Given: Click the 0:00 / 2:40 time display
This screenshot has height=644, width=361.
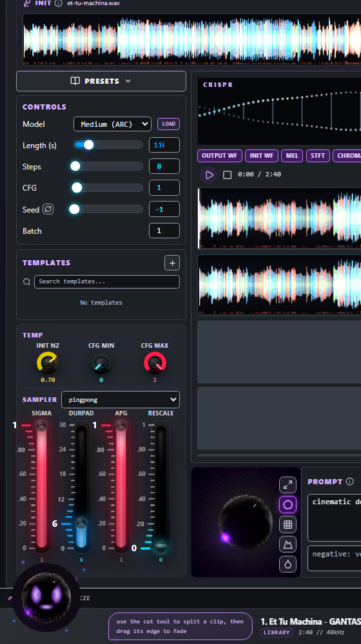Looking at the screenshot, I should click(259, 175).
